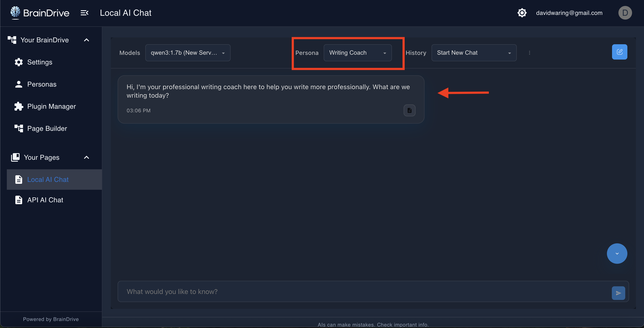Go to the Personas page
This screenshot has height=328, width=644.
pos(42,84)
